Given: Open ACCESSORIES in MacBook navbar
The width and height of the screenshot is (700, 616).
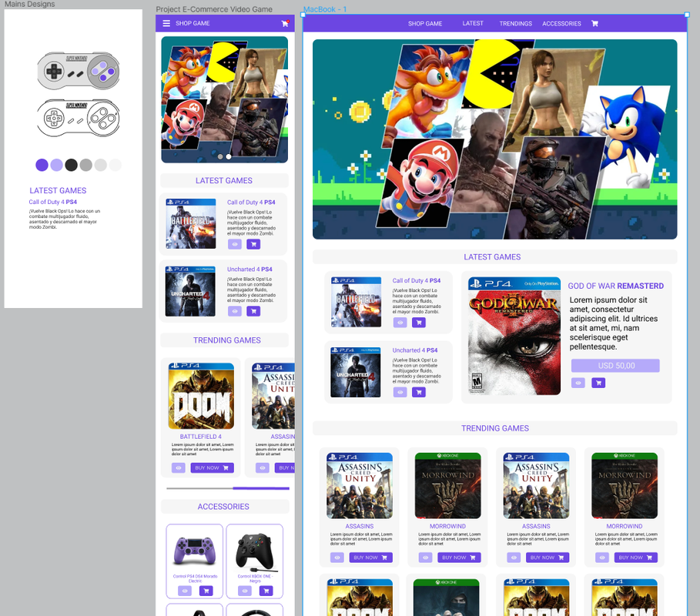Looking at the screenshot, I should click(561, 24).
